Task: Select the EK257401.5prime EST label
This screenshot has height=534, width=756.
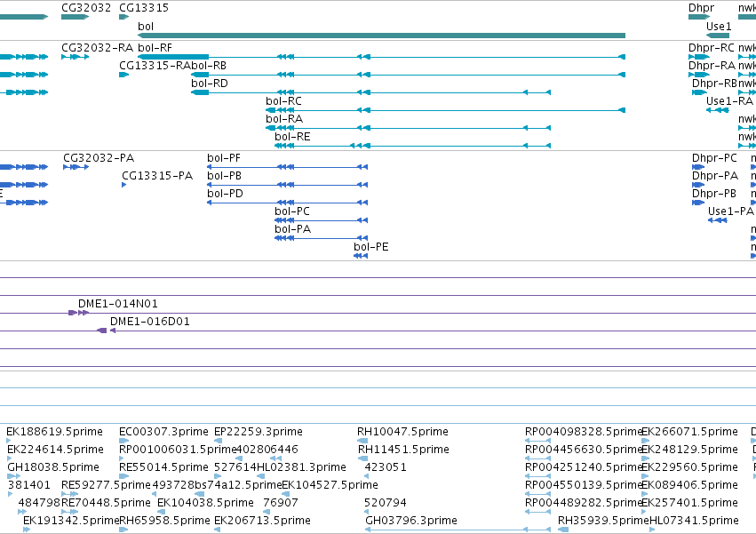Action: 689,503
